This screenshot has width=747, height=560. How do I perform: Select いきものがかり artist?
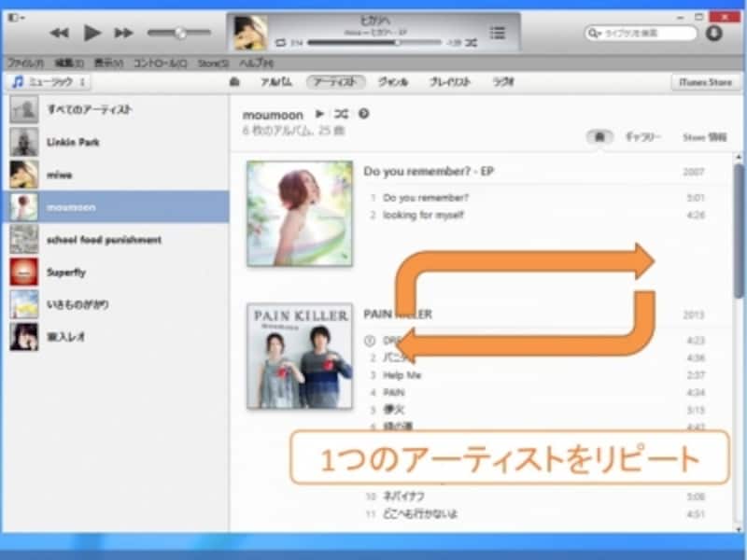[x=116, y=304]
